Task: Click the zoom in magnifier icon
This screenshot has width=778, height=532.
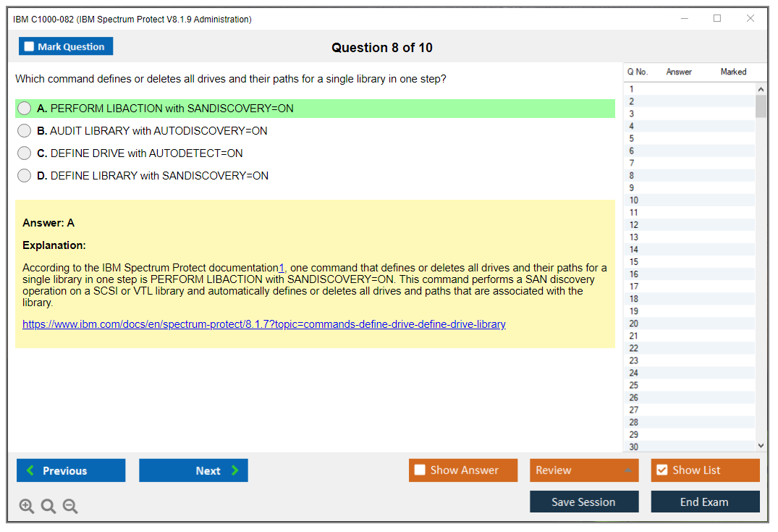Action: pyautogui.click(x=27, y=507)
